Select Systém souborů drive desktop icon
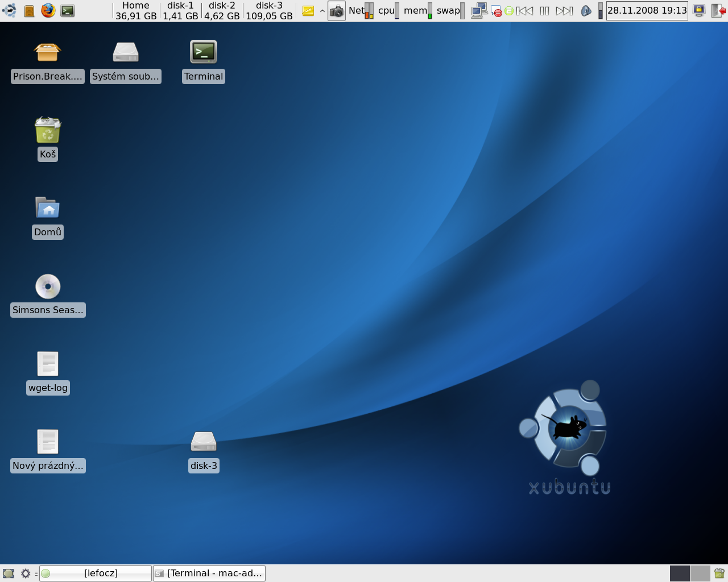This screenshot has height=582, width=728. pyautogui.click(x=126, y=63)
